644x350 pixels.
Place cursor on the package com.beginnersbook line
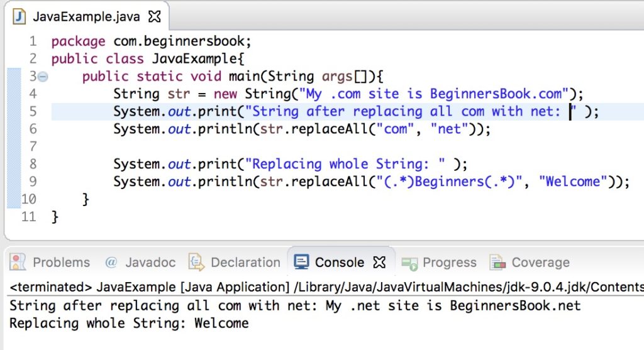151,41
